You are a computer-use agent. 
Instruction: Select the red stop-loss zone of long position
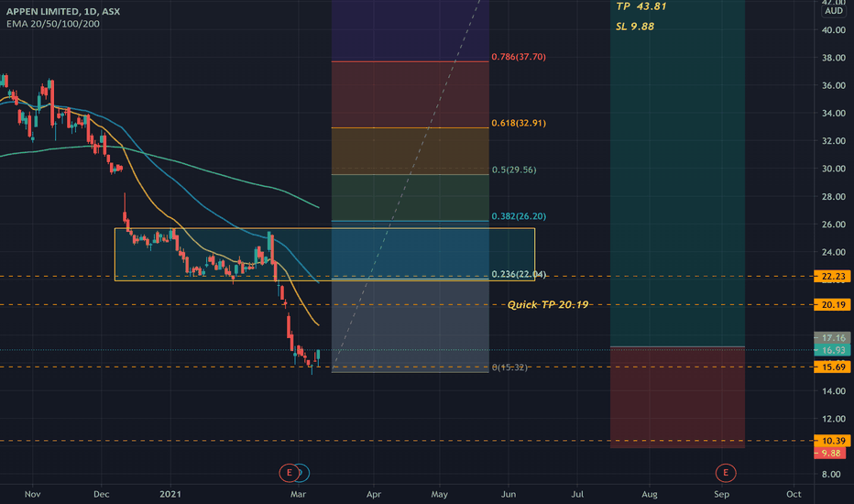click(677, 397)
